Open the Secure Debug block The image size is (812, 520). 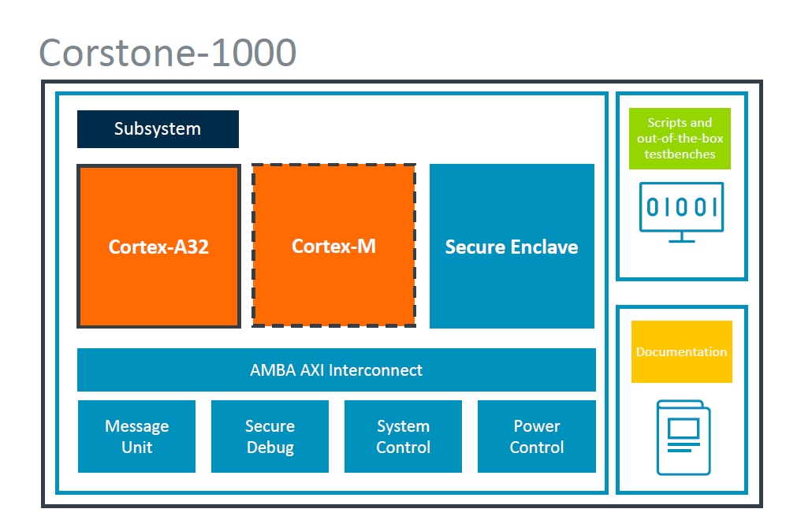tap(270, 436)
